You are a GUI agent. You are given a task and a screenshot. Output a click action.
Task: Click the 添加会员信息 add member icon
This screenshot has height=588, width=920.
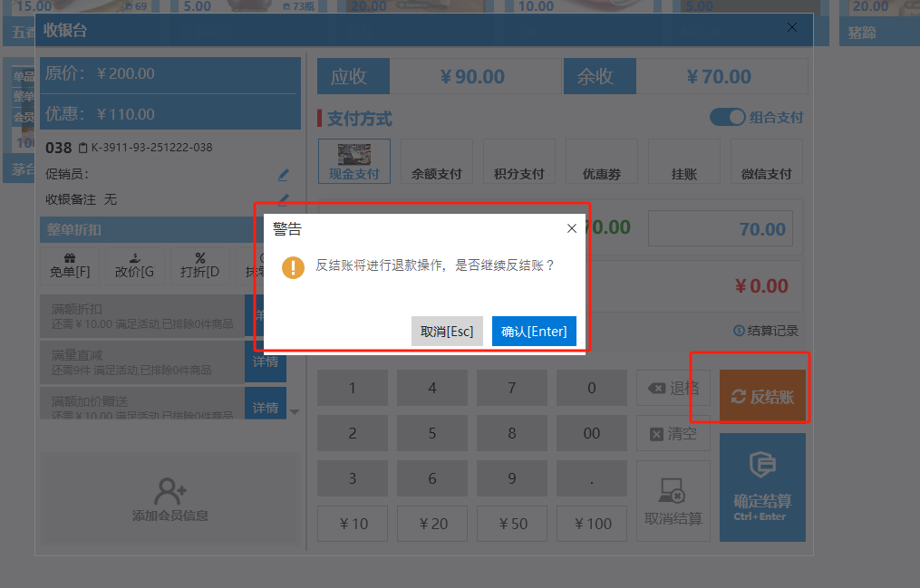(170, 492)
